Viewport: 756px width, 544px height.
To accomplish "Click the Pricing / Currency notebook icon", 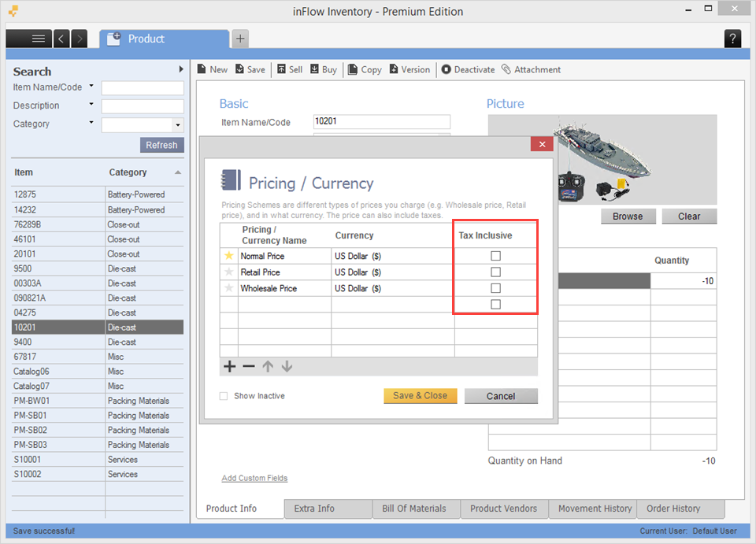I will 231,181.
